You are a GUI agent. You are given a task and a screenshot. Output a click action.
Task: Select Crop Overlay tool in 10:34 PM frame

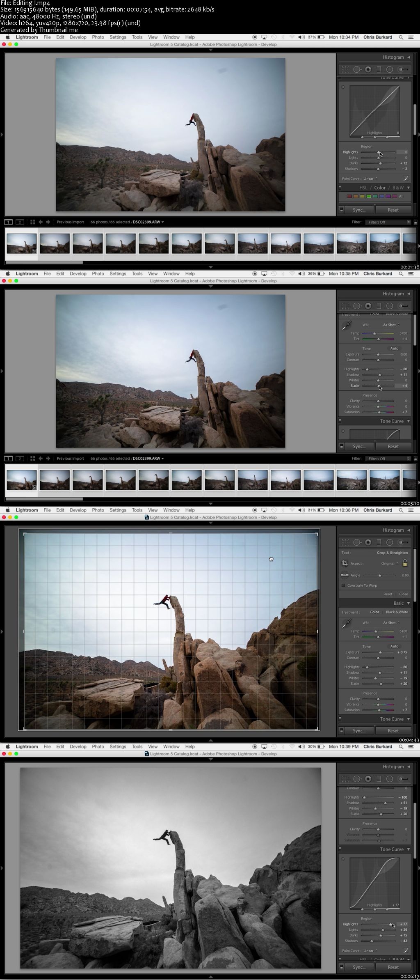point(345,69)
